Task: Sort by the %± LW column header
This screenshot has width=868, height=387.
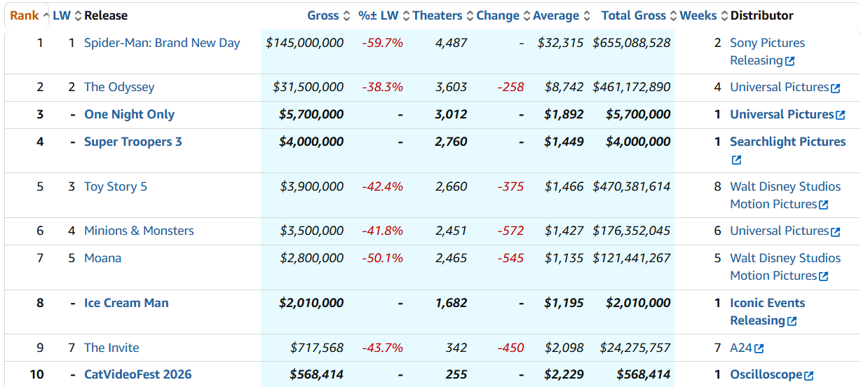Action: coord(378,15)
